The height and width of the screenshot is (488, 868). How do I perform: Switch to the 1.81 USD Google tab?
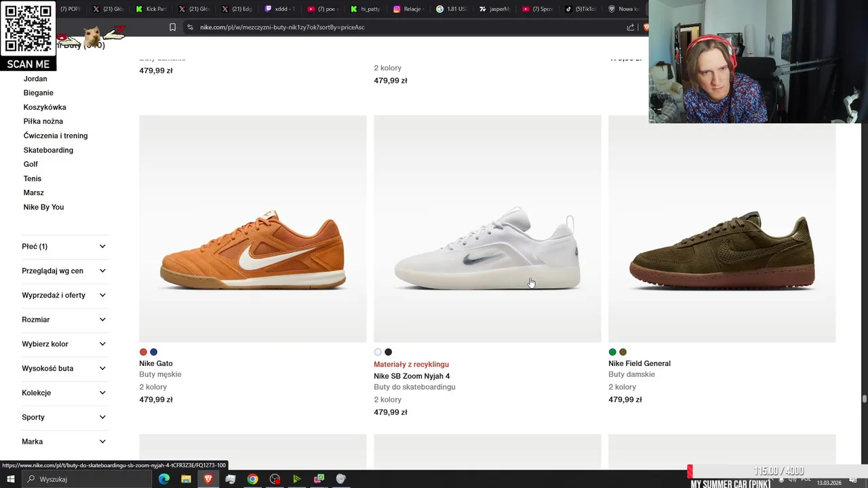click(x=452, y=9)
